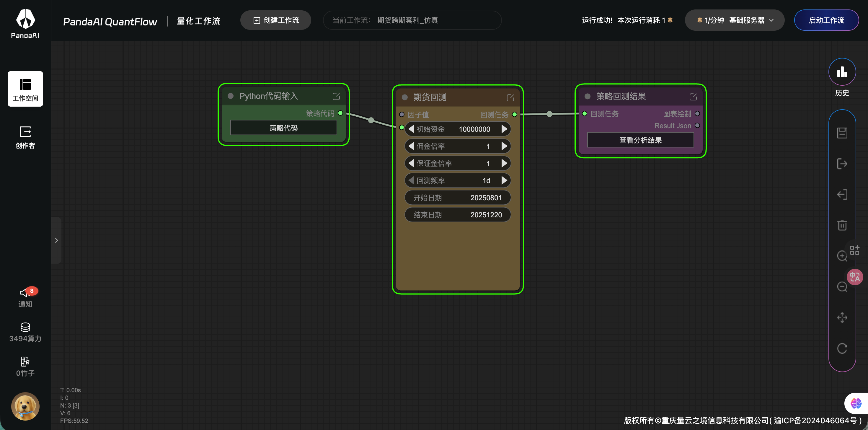Switch 回测频率 to next option
The image size is (868, 430).
pos(504,181)
